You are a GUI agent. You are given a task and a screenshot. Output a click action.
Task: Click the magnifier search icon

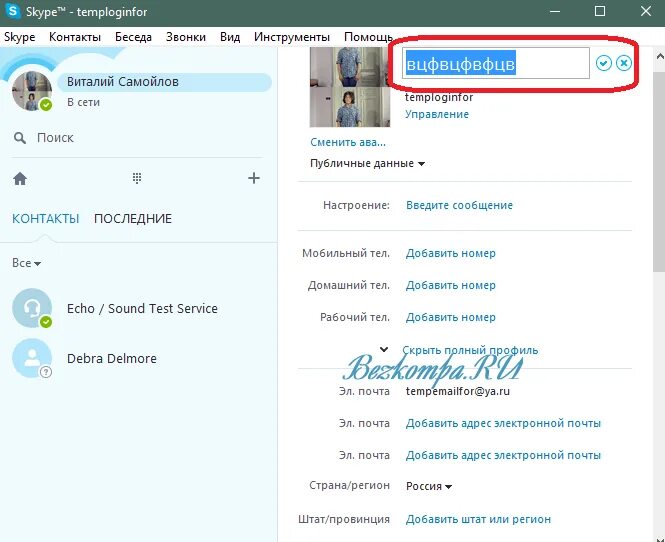point(20,138)
